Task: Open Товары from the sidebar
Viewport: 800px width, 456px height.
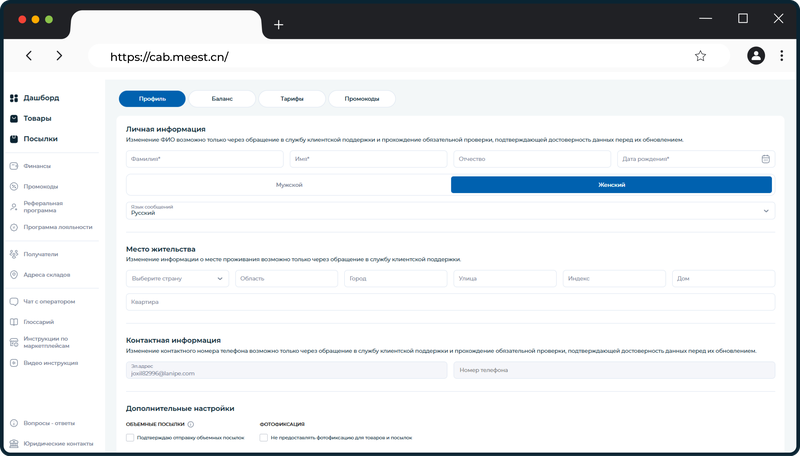Action: tap(37, 118)
